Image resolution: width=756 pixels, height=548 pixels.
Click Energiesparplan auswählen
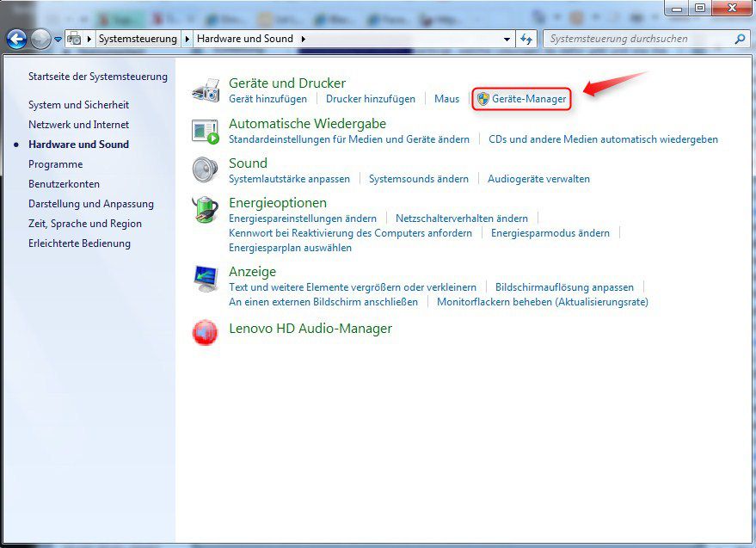(289, 248)
